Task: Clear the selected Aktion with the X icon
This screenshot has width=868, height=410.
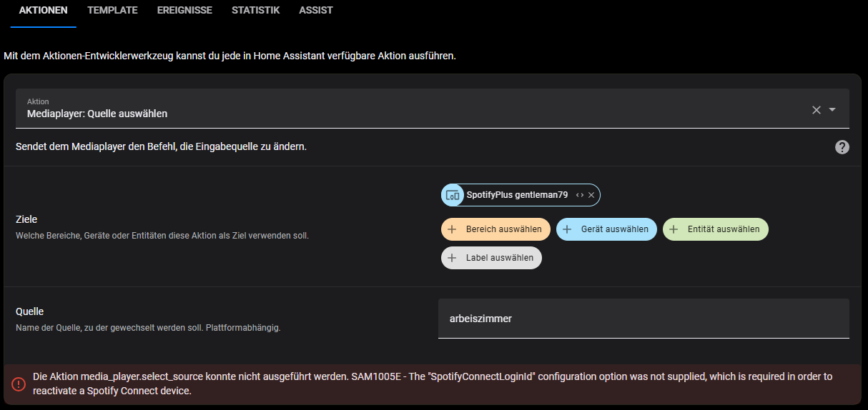Action: tap(816, 110)
